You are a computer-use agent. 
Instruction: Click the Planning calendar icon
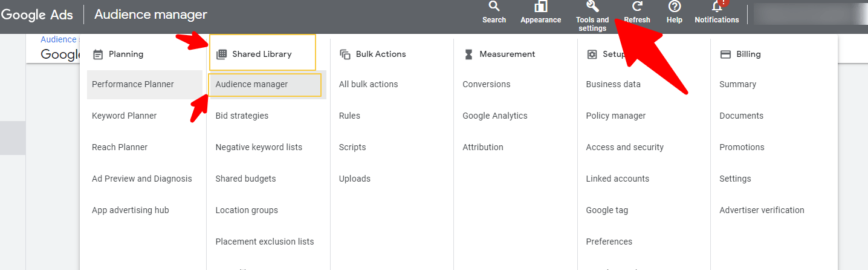98,54
